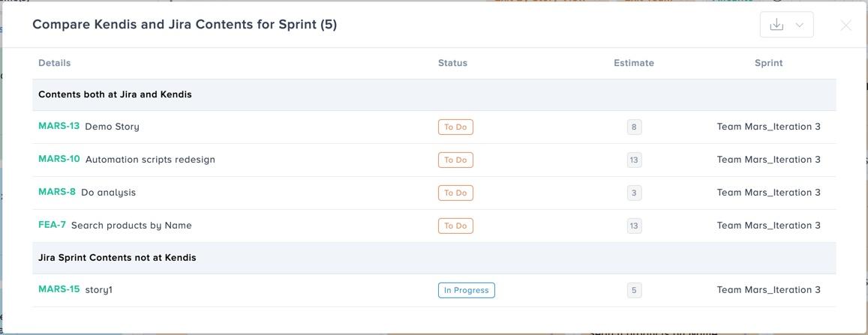868x335 pixels.
Task: Open the FEA-7 issue link
Action: (52, 225)
